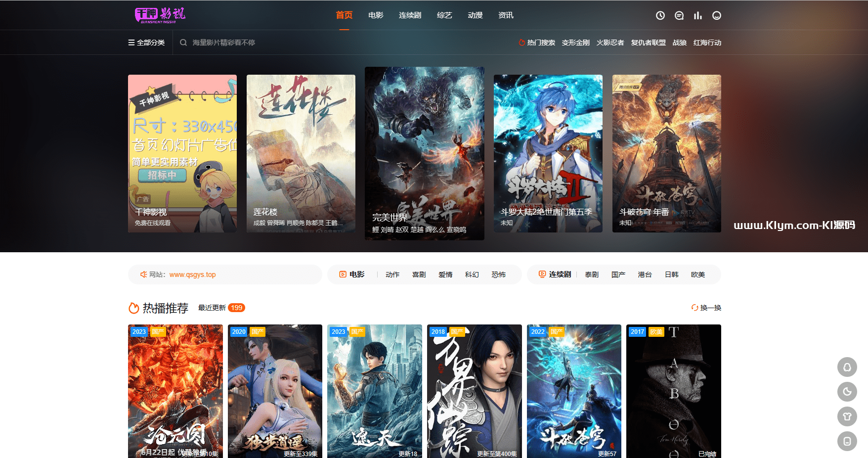Screen dimensions: 868x458
Task: Open the 莲花楼 slider poster
Action: [x=301, y=153]
